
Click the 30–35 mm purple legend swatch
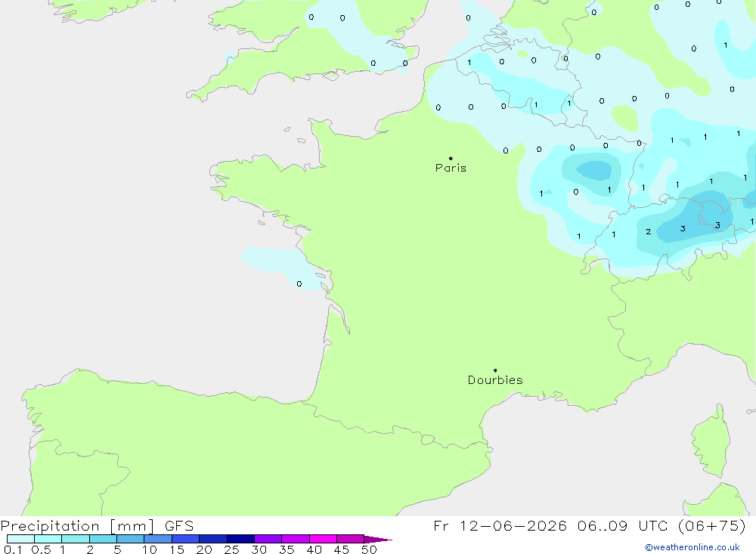(268, 539)
